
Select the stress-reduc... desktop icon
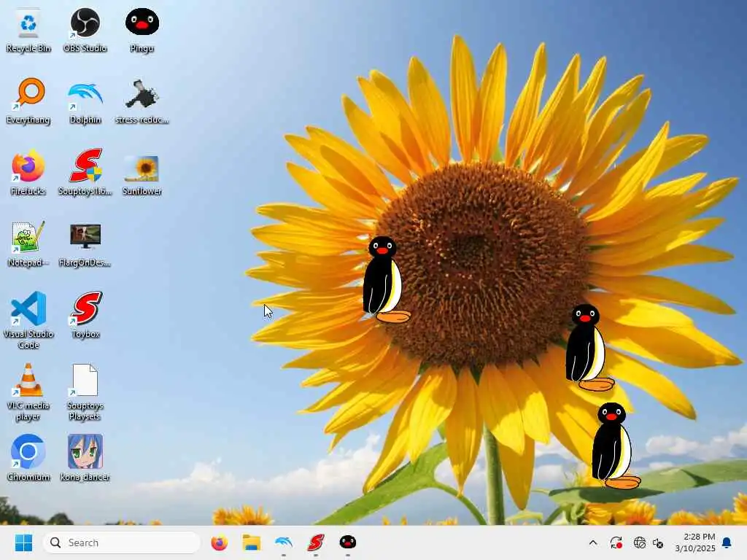tap(142, 101)
